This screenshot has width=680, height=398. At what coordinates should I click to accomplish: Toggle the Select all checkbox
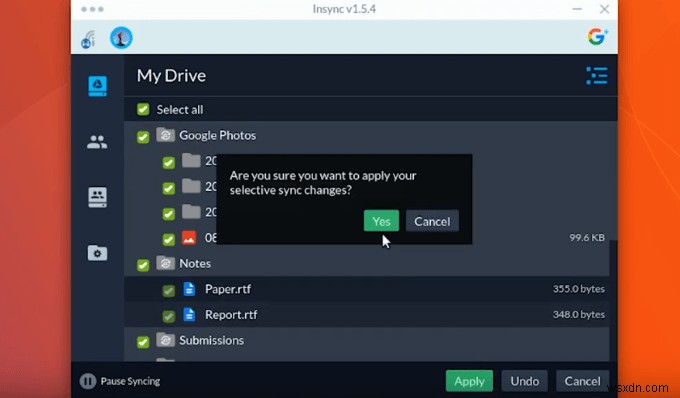[x=143, y=109]
